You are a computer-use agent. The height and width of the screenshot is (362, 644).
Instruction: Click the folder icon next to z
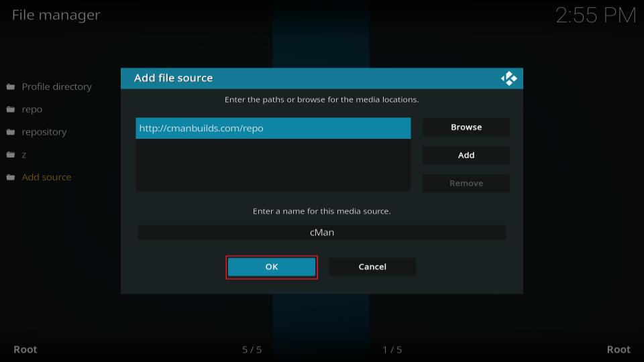pos(11,155)
